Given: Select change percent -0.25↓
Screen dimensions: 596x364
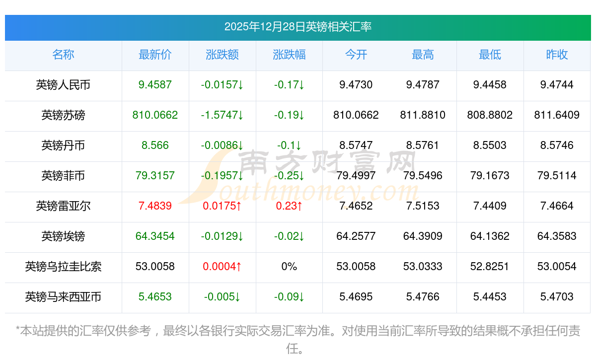Looking at the screenshot, I should click(x=289, y=176).
